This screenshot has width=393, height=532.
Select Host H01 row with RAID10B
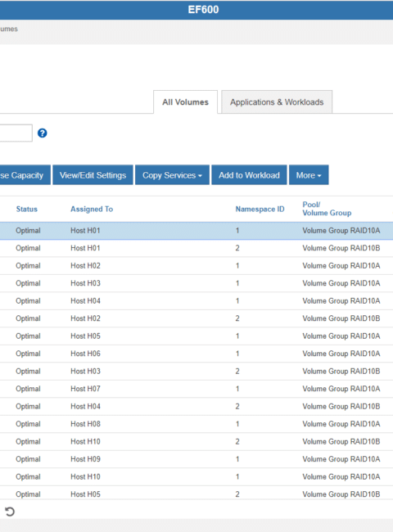[196, 248]
